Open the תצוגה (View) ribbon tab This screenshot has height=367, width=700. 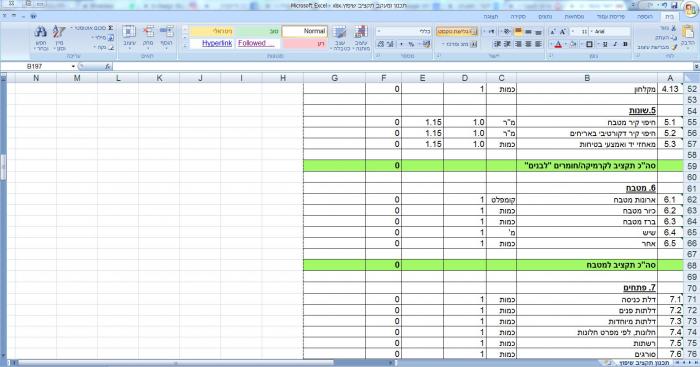click(x=491, y=17)
